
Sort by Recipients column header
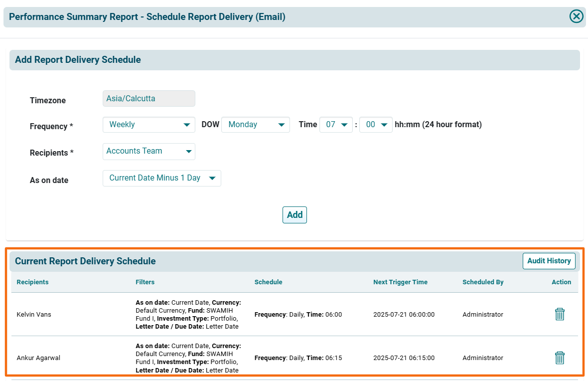32,282
